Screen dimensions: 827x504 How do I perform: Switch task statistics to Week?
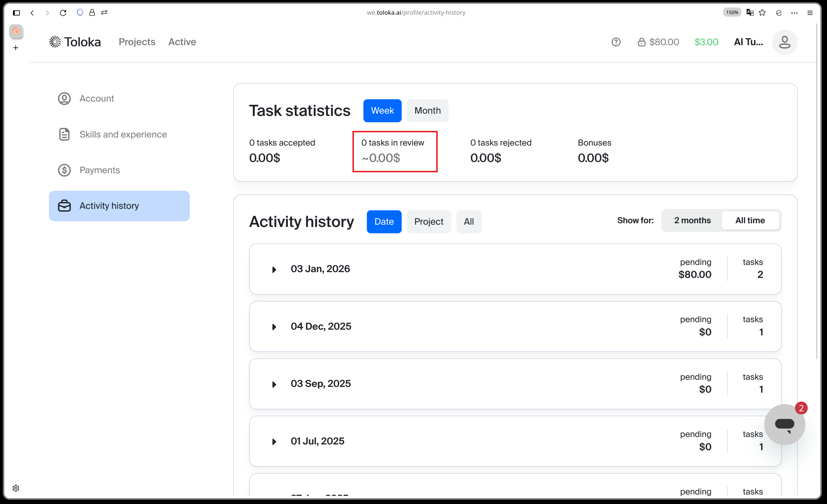click(x=382, y=111)
